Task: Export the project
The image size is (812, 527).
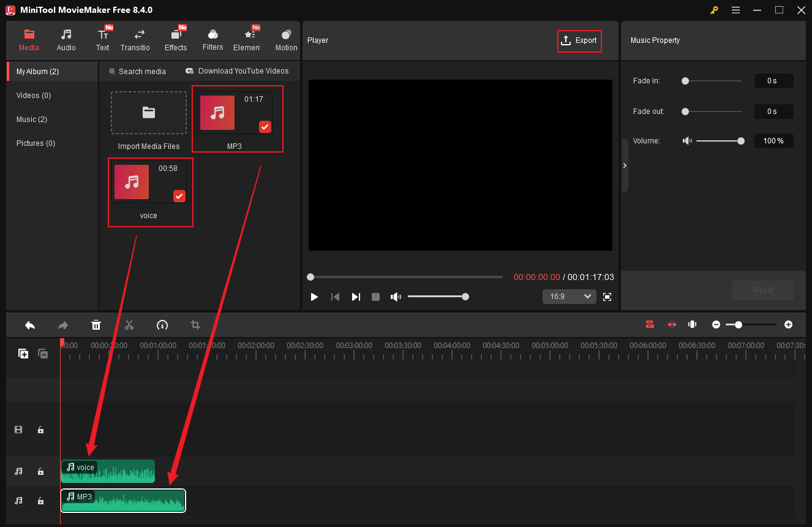Action: tap(579, 40)
